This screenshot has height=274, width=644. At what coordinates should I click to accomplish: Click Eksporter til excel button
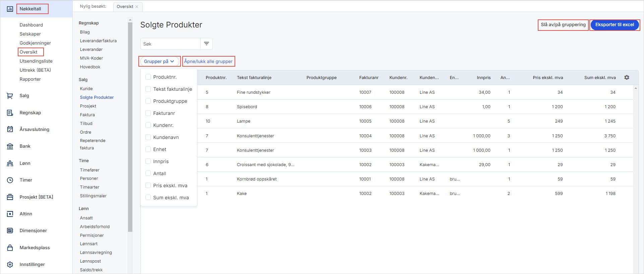click(x=614, y=25)
